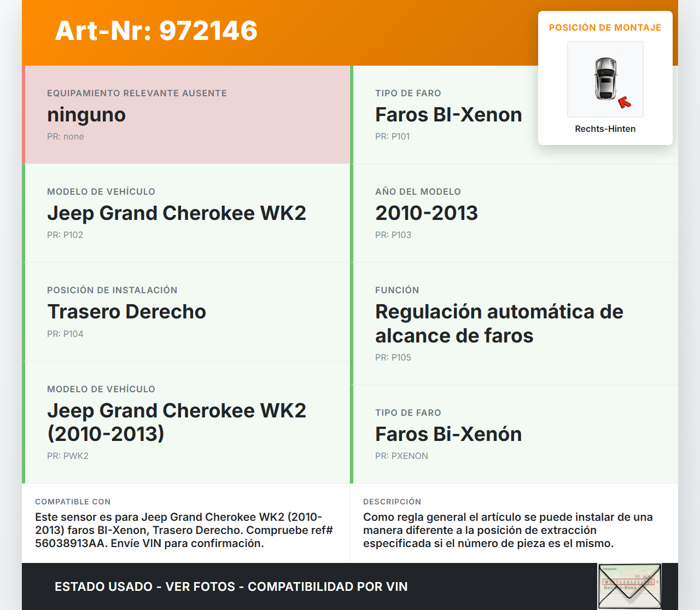Click the Rechts-Hinten caption

(605, 129)
